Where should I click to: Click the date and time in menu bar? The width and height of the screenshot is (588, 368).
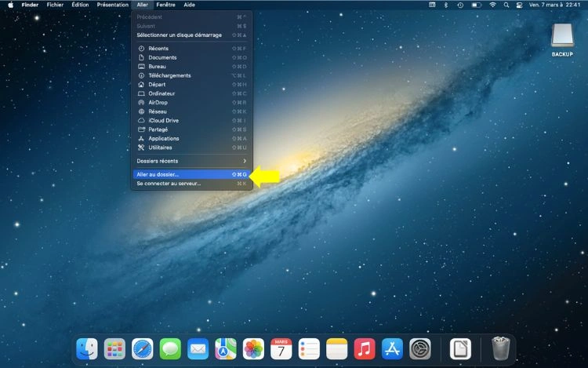555,5
